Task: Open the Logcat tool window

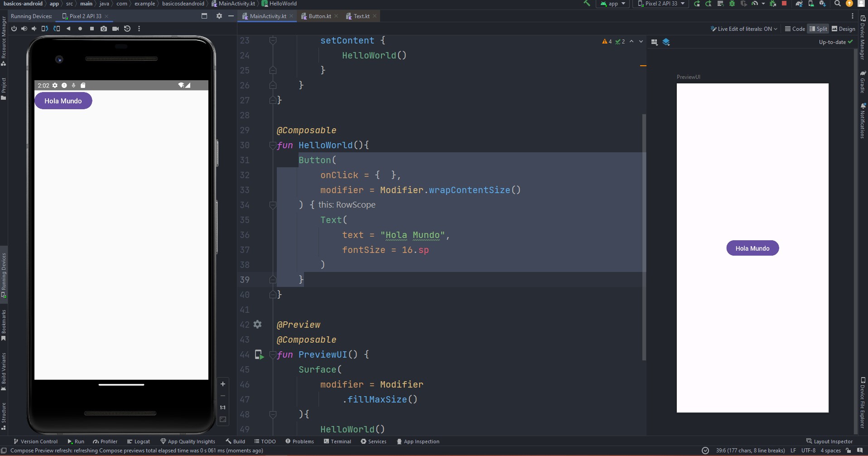Action: pyautogui.click(x=139, y=441)
